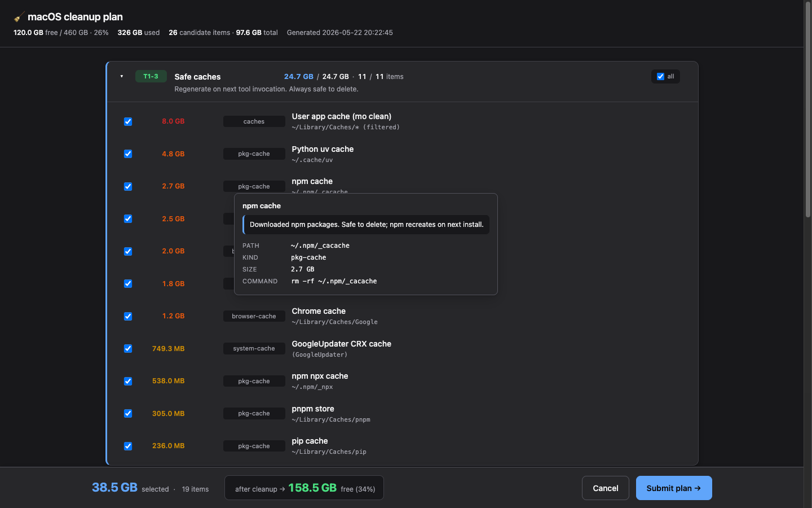Click the pnpm store title
Image resolution: width=812 pixels, height=508 pixels.
click(313, 409)
